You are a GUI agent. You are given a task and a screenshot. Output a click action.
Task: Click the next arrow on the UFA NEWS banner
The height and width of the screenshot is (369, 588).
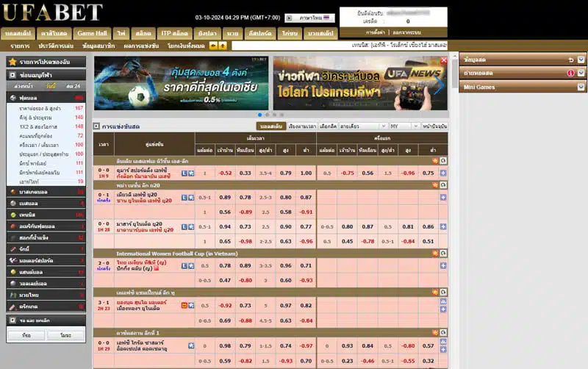point(439,85)
